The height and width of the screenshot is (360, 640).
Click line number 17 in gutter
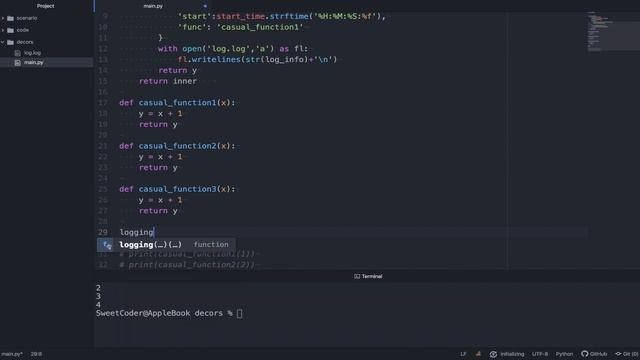103,103
